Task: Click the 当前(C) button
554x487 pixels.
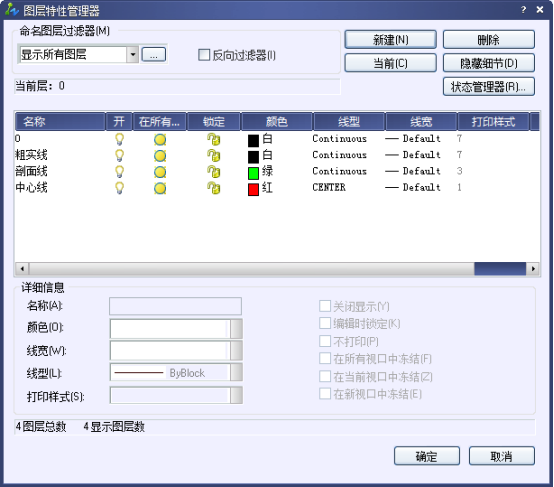Action: [x=390, y=63]
